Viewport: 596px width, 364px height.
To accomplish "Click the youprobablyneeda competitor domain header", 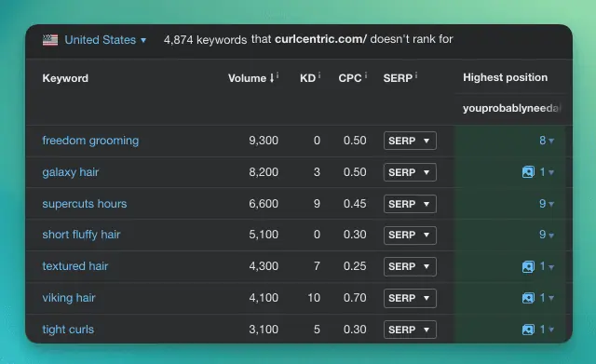I will (511, 109).
